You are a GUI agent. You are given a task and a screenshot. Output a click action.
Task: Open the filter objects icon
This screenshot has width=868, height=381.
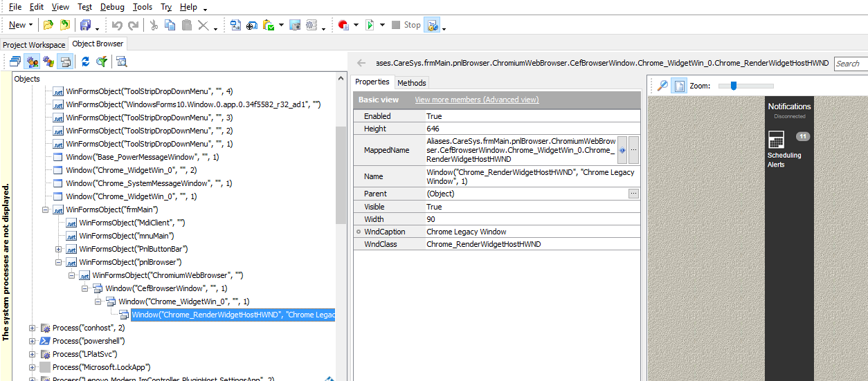tap(102, 62)
